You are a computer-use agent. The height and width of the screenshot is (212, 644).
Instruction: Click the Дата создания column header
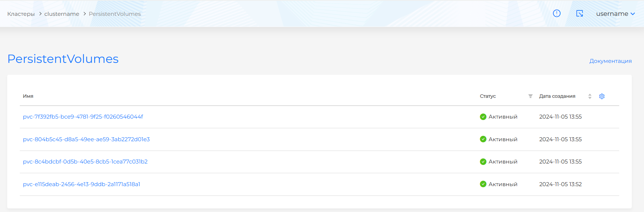coord(557,96)
